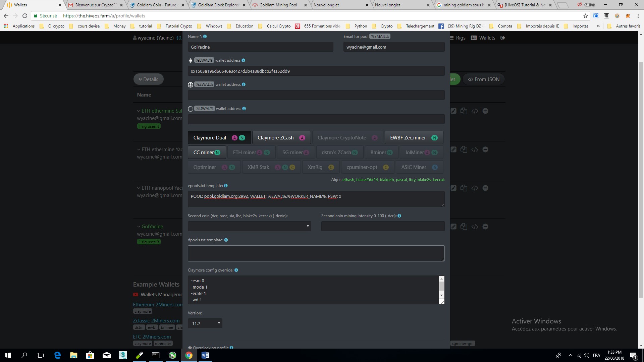Click the From JSON button
Viewport: 644px width, 362px height.
[x=484, y=79]
